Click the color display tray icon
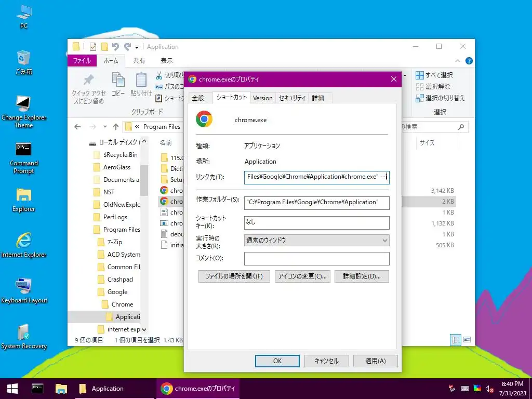The image size is (532, 399). point(477,389)
